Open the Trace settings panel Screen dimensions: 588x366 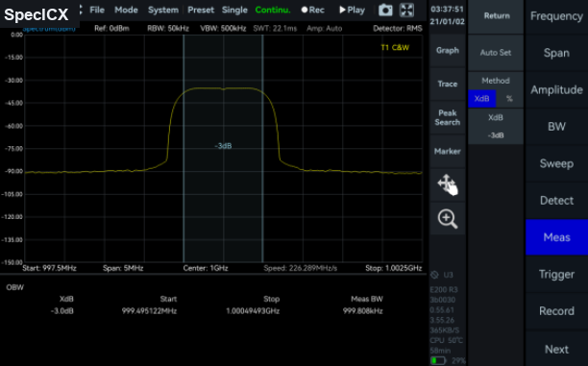tap(448, 84)
